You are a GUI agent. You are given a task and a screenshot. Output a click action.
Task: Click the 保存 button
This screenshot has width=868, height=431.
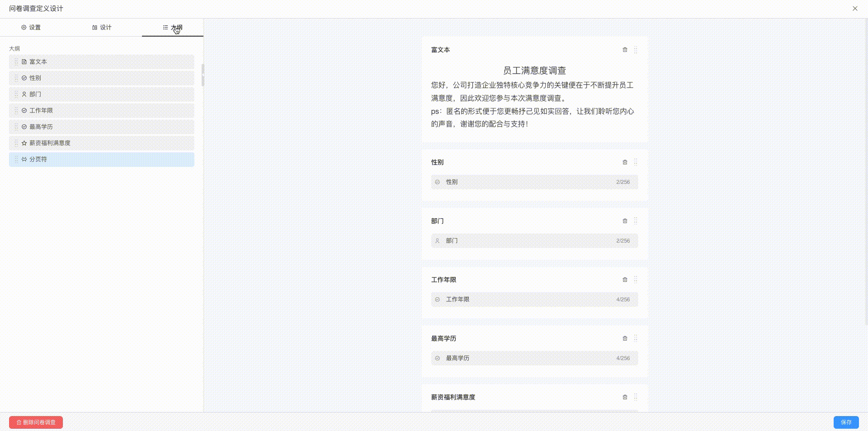pos(846,422)
